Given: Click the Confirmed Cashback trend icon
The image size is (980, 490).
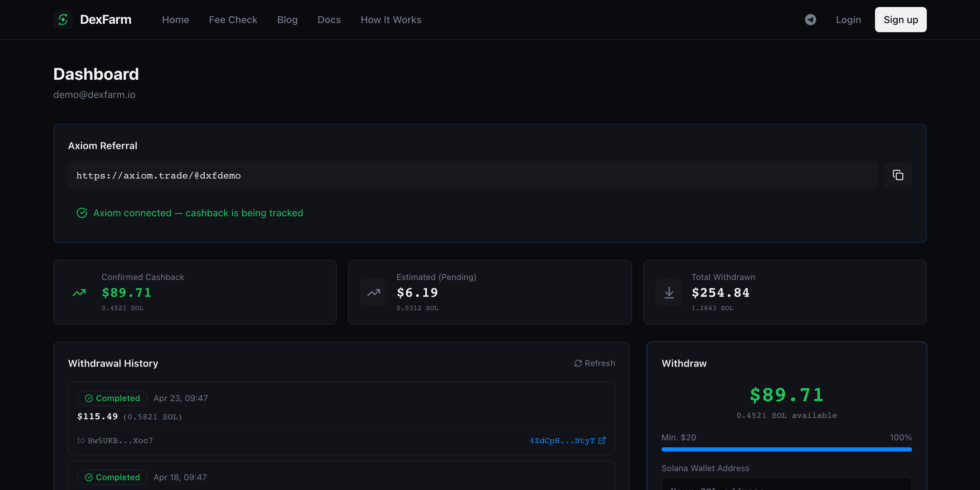Looking at the screenshot, I should click(79, 293).
